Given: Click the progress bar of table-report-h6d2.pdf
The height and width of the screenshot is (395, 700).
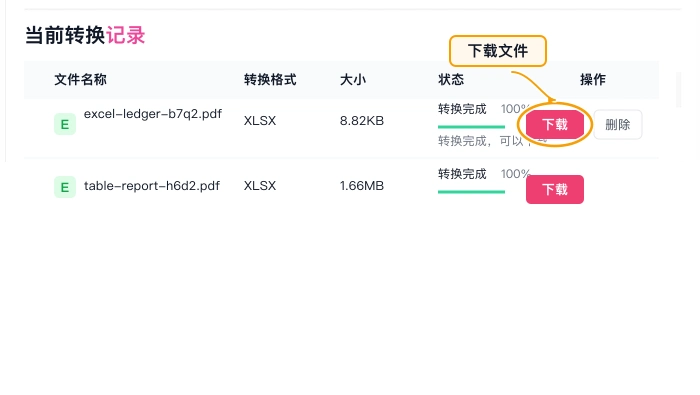Looking at the screenshot, I should [x=471, y=192].
